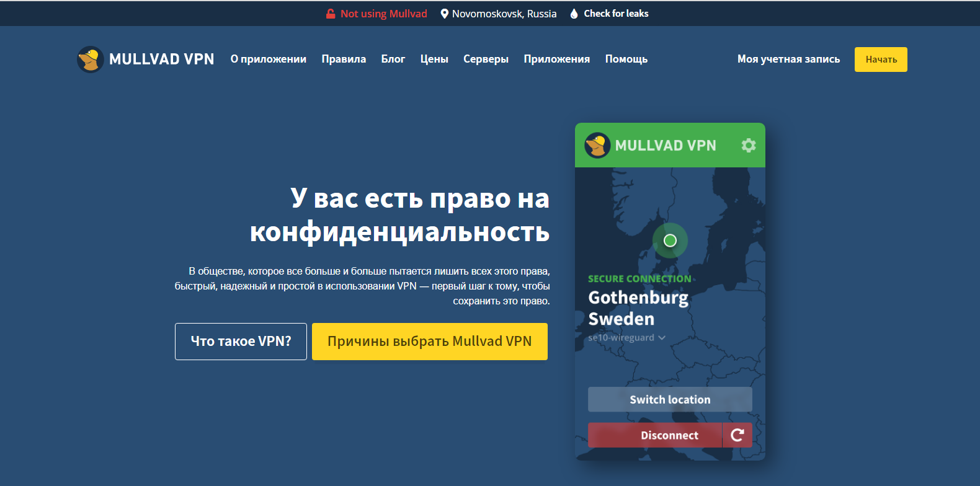Open the "Приложения" page

tap(557, 59)
